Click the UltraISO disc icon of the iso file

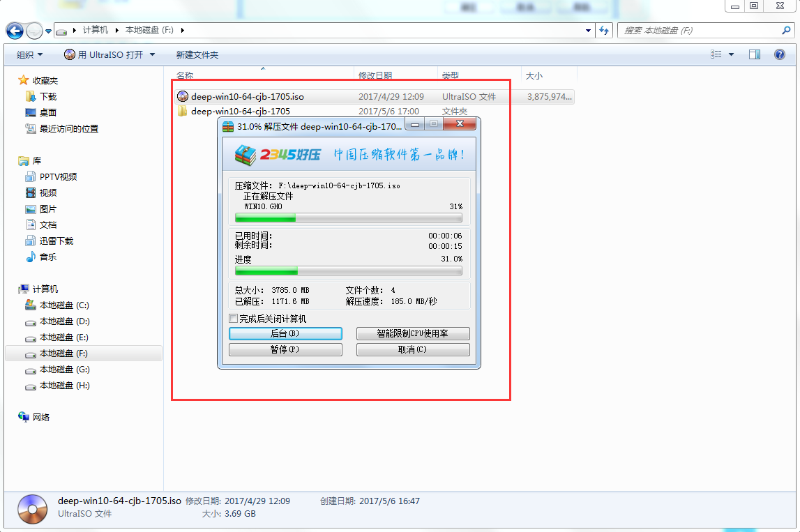pos(183,96)
